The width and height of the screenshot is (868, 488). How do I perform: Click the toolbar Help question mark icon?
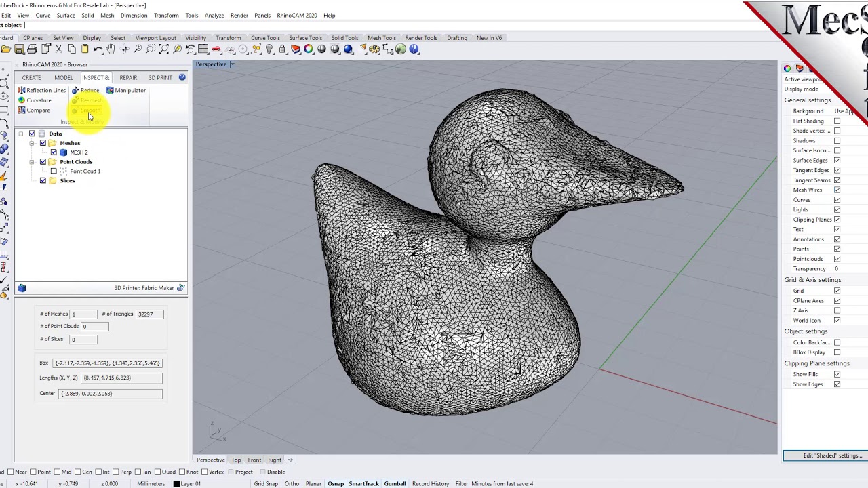(x=414, y=49)
